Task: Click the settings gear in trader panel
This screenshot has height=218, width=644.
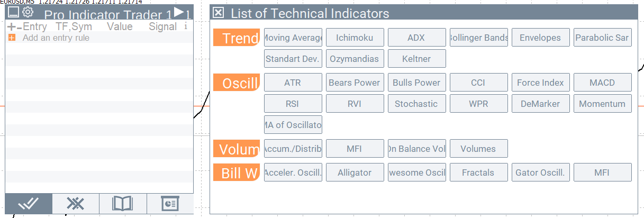Action: 29,12
